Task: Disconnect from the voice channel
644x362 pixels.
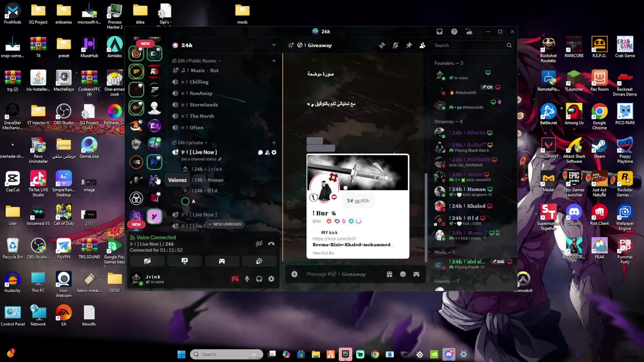Action: (x=271, y=244)
